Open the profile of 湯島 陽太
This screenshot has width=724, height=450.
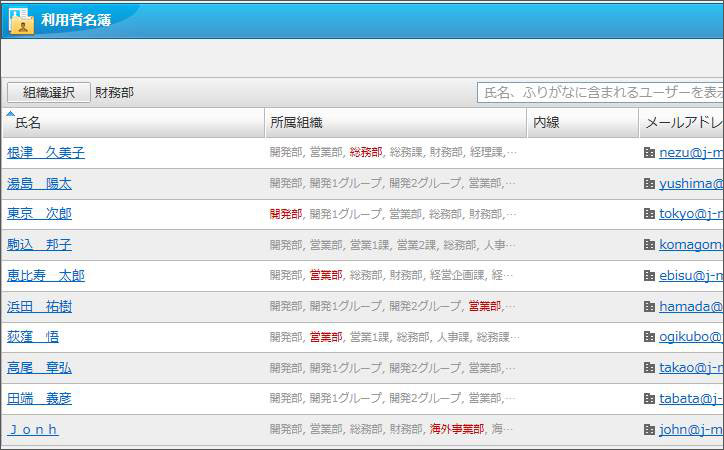(x=39, y=184)
